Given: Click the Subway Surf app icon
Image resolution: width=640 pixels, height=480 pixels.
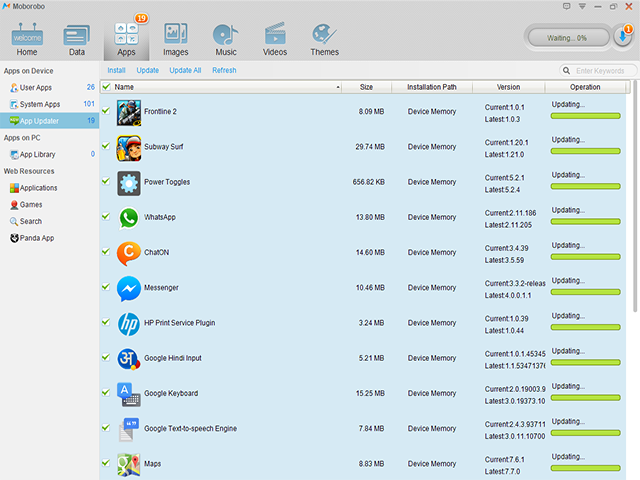Looking at the screenshot, I should pyautogui.click(x=129, y=147).
